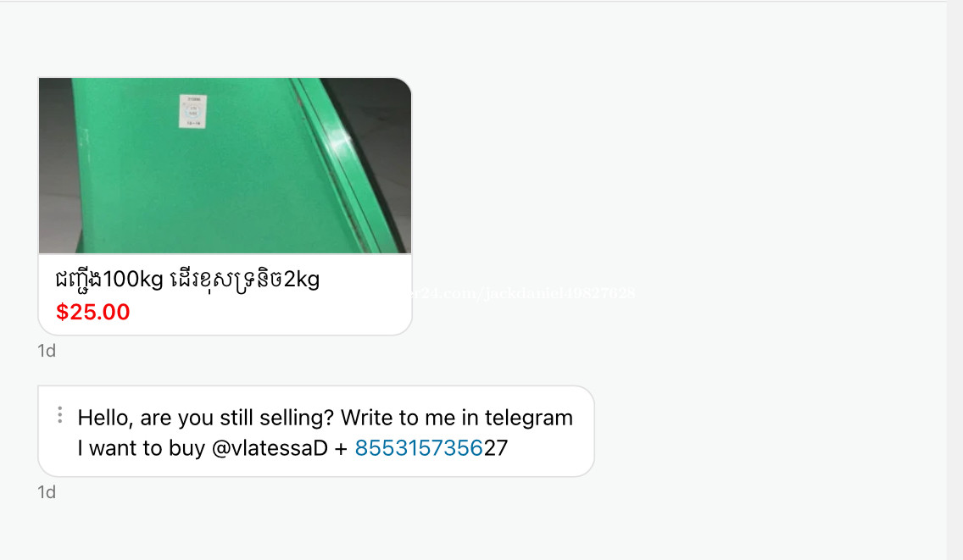Image resolution: width=963 pixels, height=560 pixels.
Task: Click the "2kg" end of the product title
Action: 302,280
